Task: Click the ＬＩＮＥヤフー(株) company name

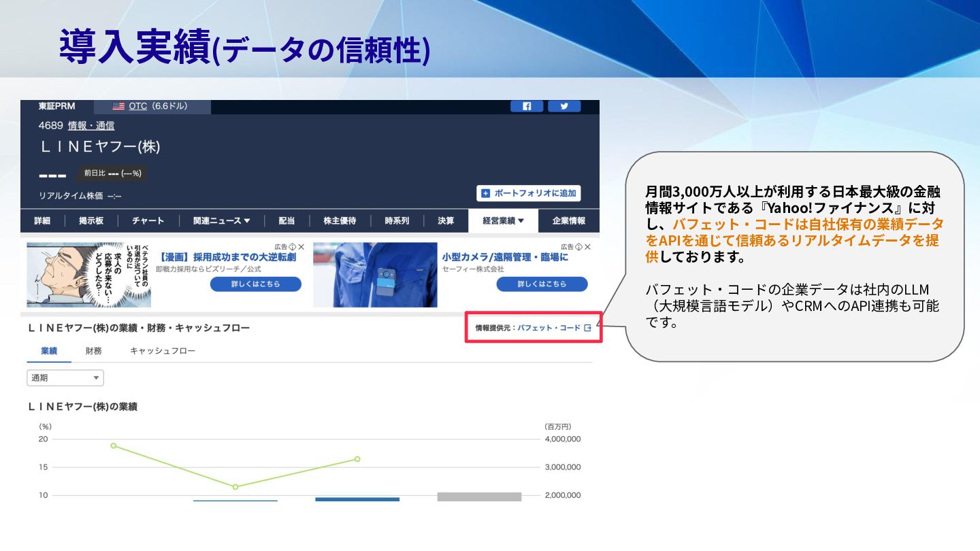Action: (100, 147)
